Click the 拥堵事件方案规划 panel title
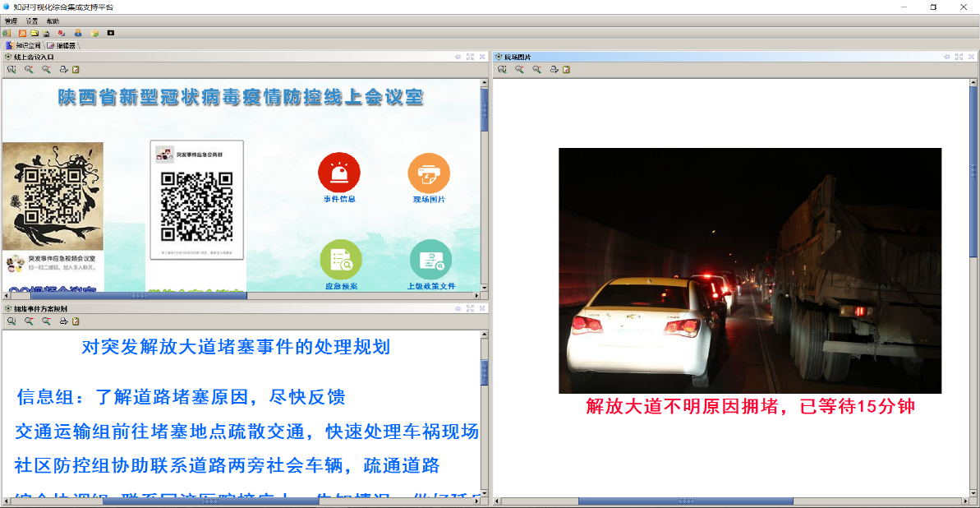Viewport: 980px width, 508px height. [40, 309]
